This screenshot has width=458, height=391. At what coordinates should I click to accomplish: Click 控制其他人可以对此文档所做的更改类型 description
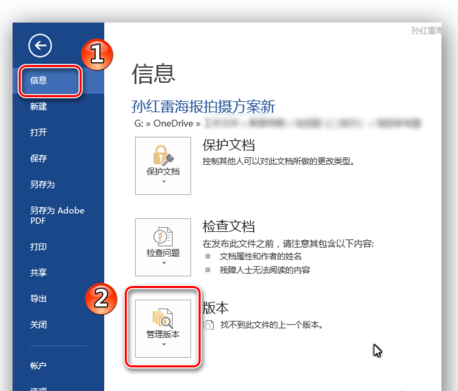[278, 162]
